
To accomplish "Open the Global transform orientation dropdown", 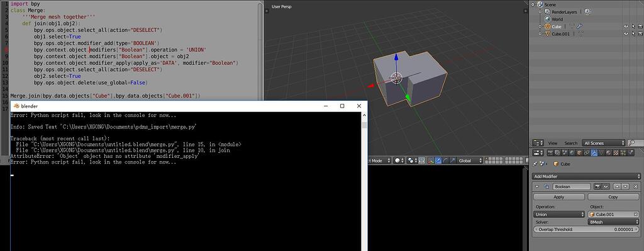I will click(x=469, y=160).
